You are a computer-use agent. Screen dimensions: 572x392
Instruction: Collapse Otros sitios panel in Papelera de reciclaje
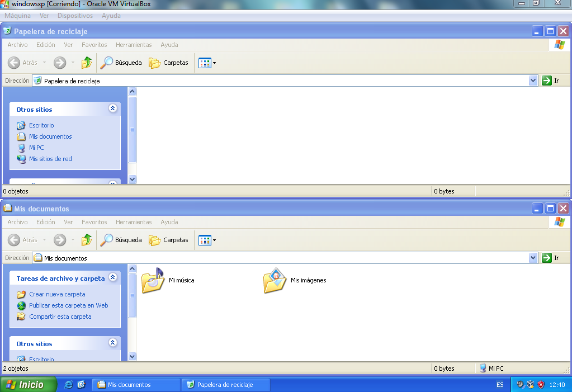click(x=113, y=108)
